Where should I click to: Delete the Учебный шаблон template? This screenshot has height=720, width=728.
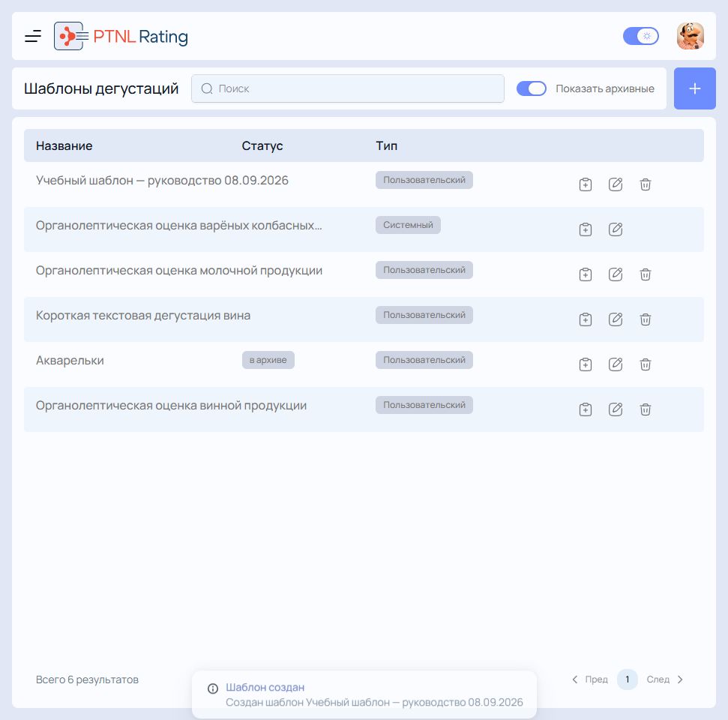[x=646, y=184]
